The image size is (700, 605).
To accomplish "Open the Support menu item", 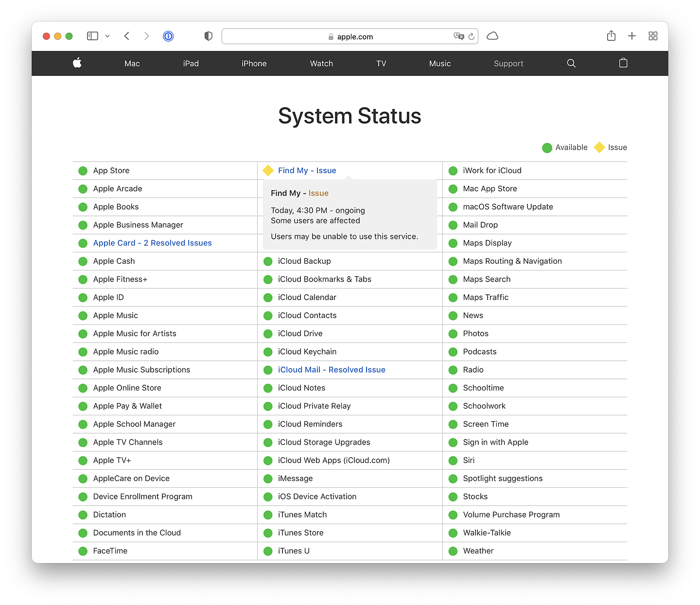I will 508,64.
